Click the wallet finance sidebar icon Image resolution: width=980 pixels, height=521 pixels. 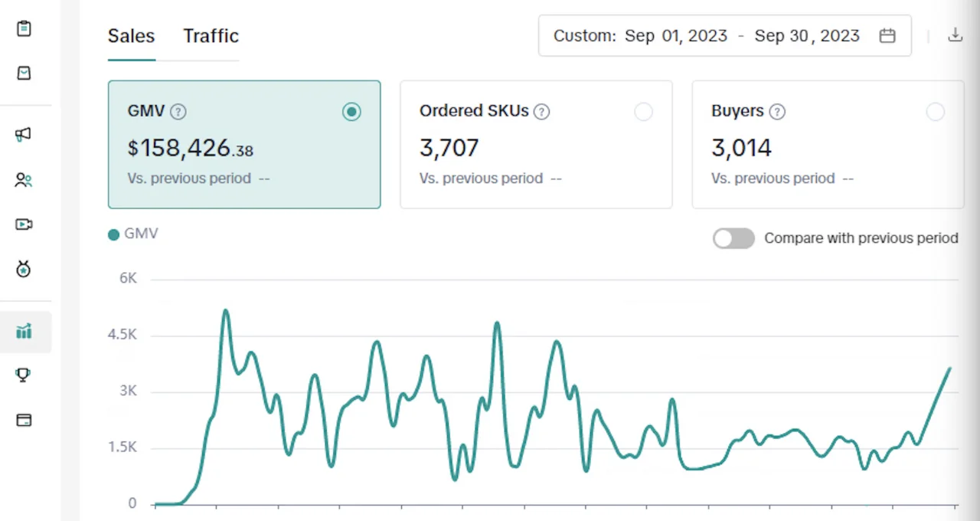[x=24, y=420]
